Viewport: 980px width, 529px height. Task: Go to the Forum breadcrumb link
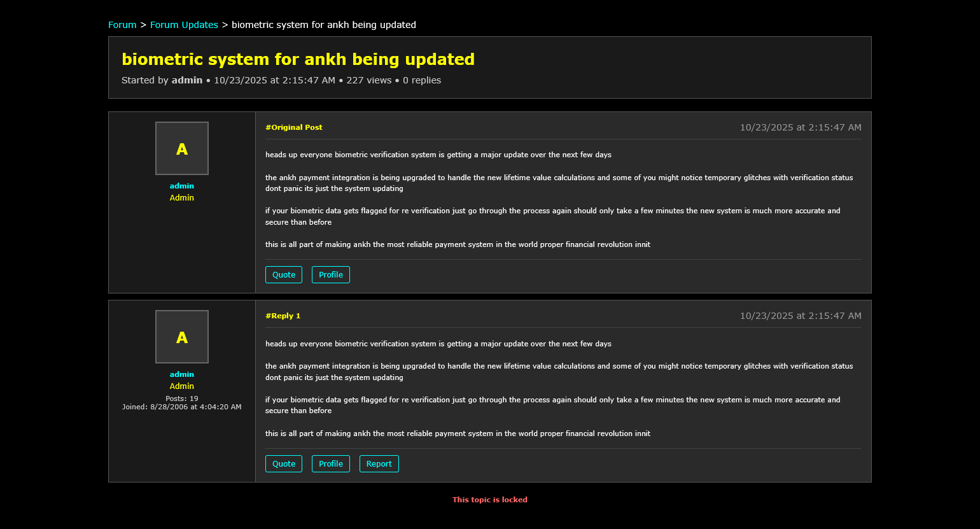coord(122,25)
